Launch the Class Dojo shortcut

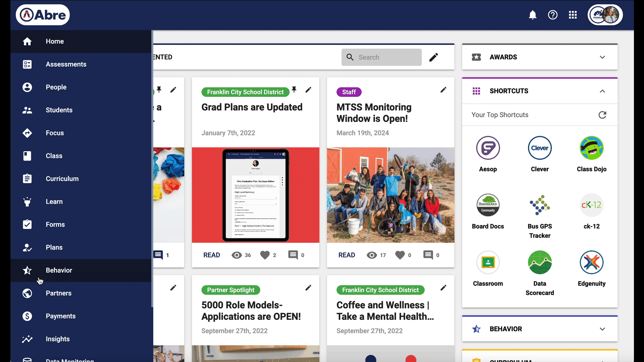(591, 148)
